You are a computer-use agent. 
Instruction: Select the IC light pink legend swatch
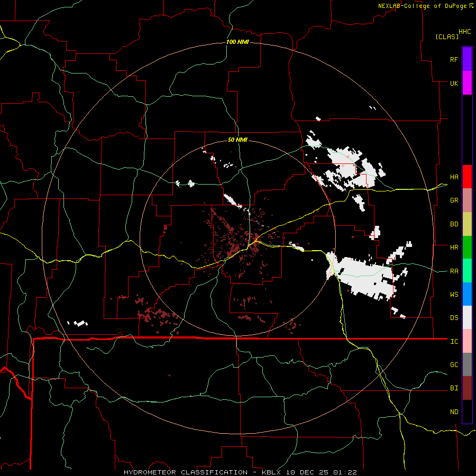tap(467, 341)
